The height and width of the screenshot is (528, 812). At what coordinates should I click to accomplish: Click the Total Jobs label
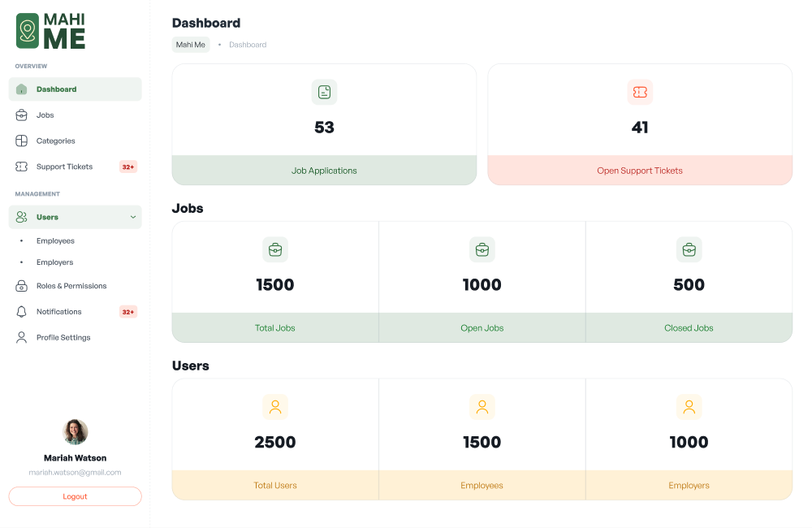(275, 328)
